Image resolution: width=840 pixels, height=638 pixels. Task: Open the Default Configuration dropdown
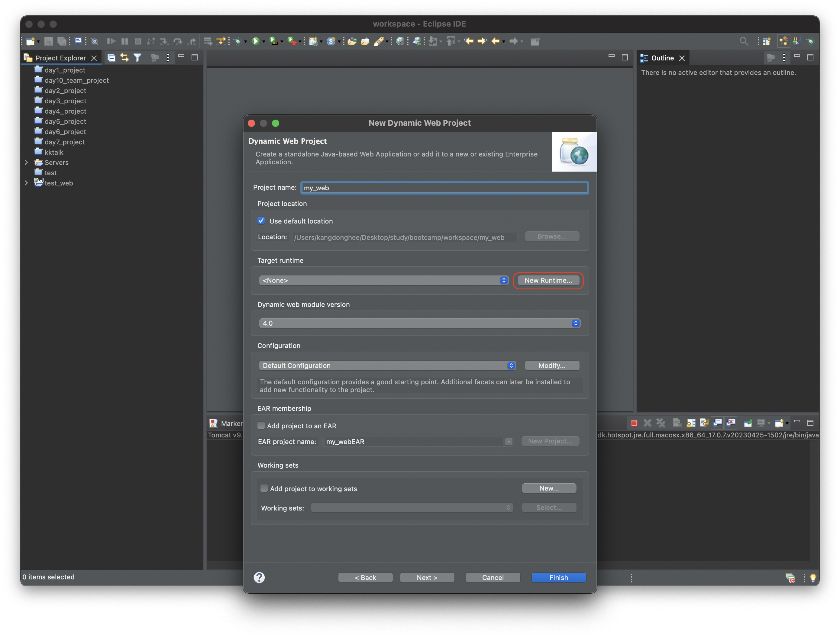coord(387,365)
